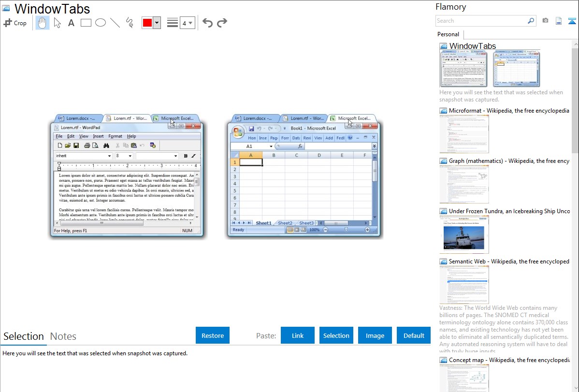Open the line thickness dropdown showing 4
This screenshot has width=579, height=392.
[188, 23]
